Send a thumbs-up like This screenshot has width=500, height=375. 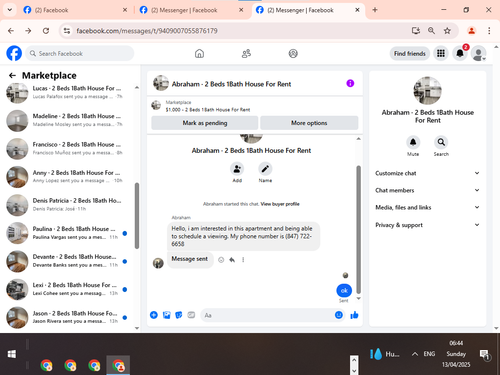coord(354,315)
